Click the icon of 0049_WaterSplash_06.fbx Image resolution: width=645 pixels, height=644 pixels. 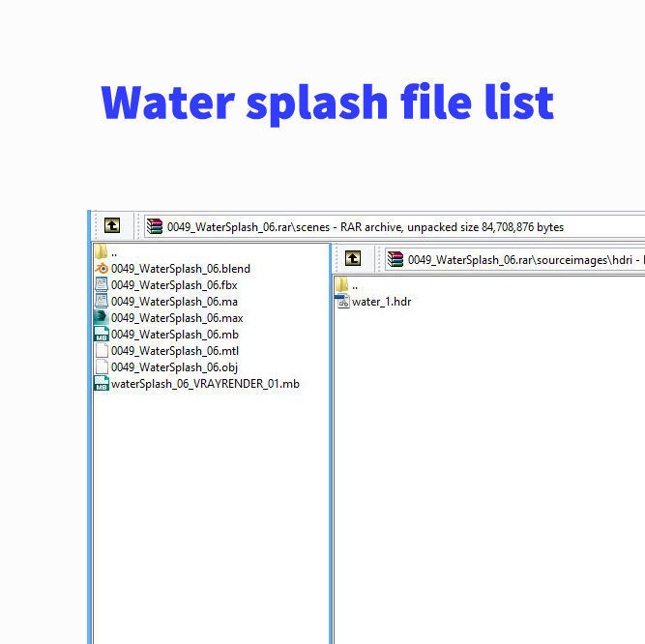102,284
